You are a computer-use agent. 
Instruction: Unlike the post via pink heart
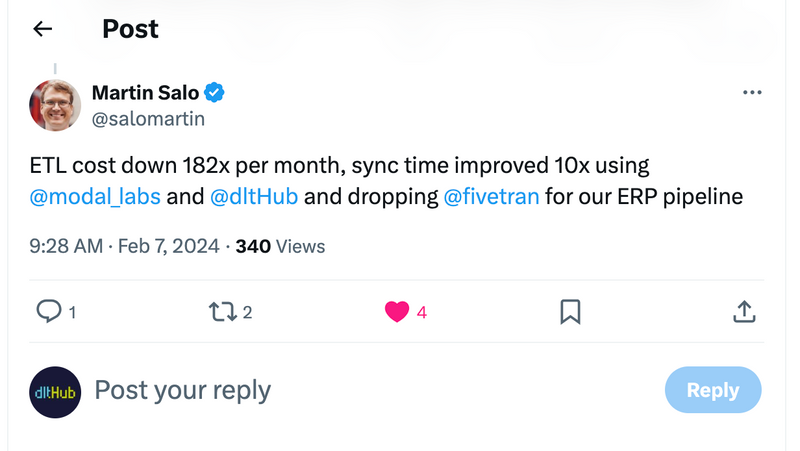397,312
